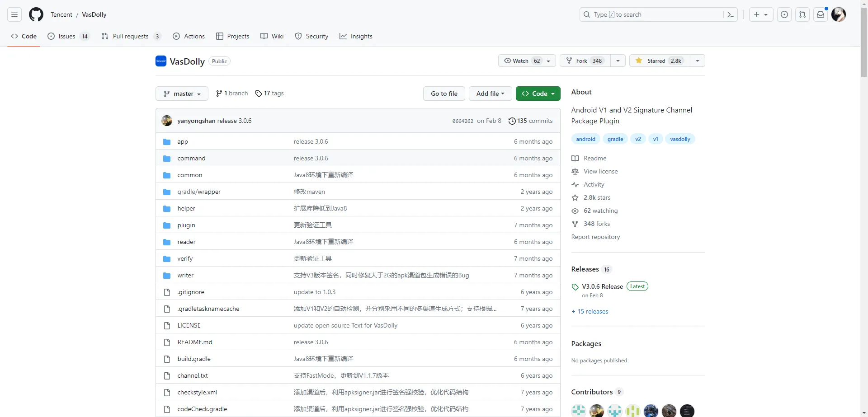Open the checkstyle.xml file
The height and width of the screenshot is (417, 868).
[198, 393]
